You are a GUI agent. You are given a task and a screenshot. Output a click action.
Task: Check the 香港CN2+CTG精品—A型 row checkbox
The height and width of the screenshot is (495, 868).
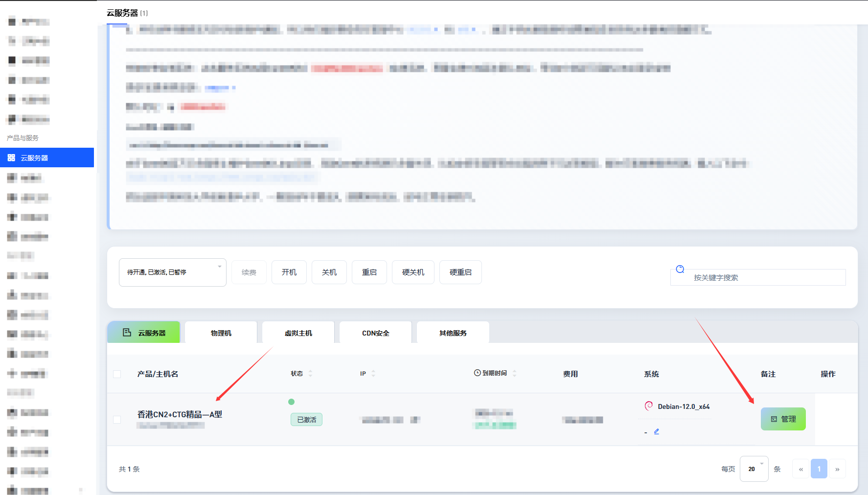117,420
